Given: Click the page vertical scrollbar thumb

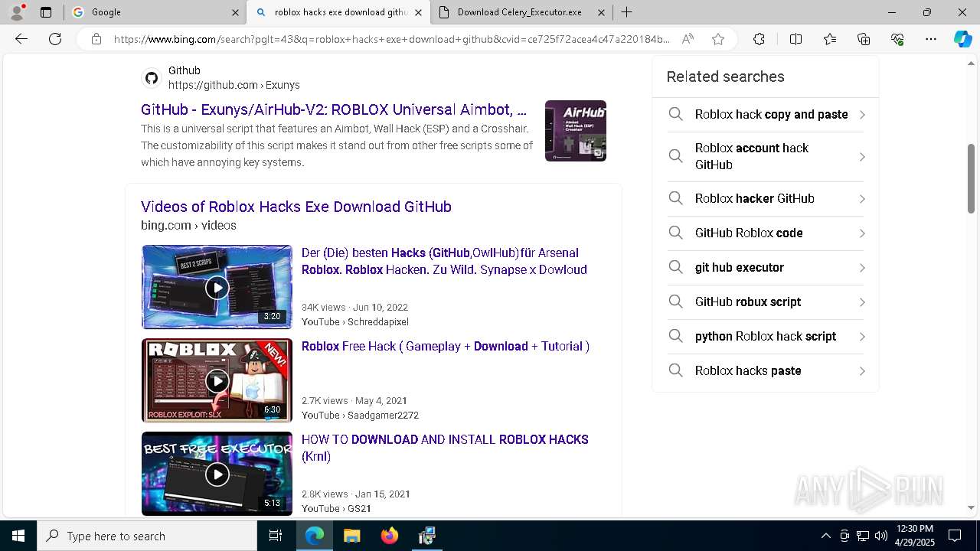Looking at the screenshot, I should coord(972,178).
